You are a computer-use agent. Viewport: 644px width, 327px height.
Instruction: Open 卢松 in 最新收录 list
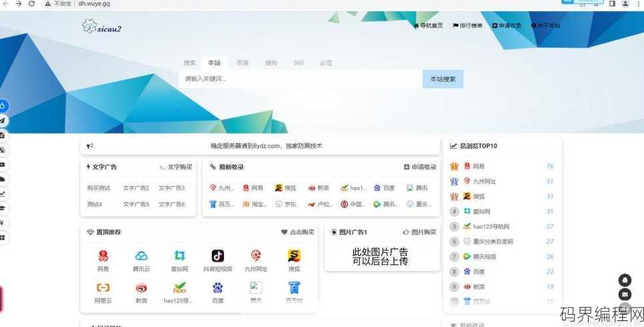[320, 204]
